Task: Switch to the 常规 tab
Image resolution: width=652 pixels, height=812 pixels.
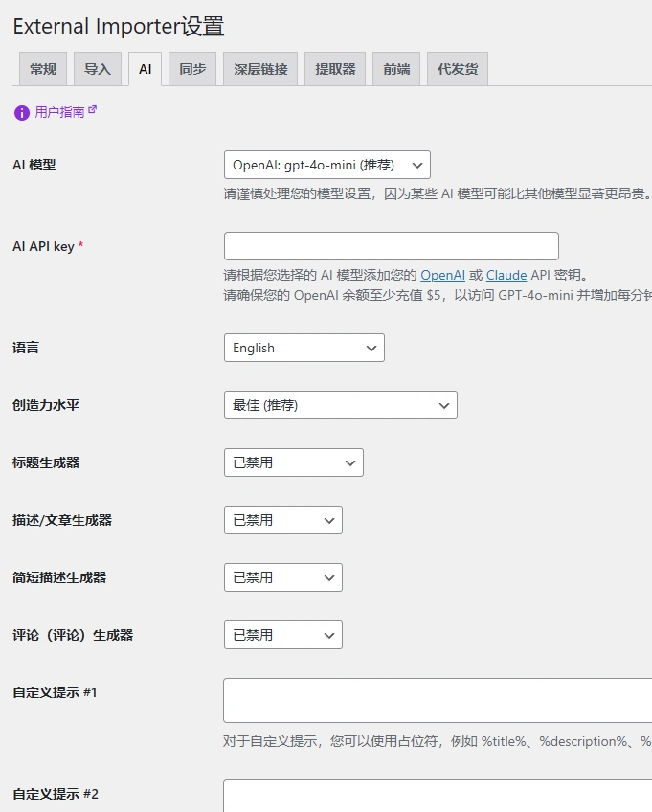Action: pyautogui.click(x=42, y=68)
